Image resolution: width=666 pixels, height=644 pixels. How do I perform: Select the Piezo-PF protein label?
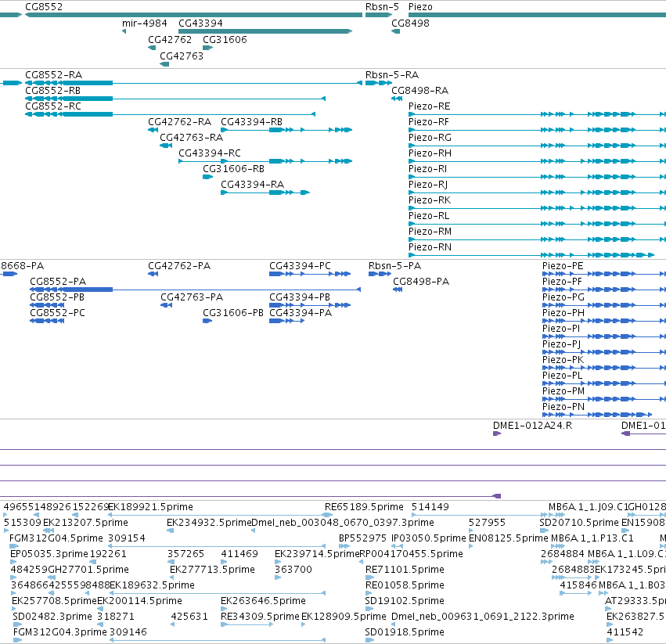point(562,282)
